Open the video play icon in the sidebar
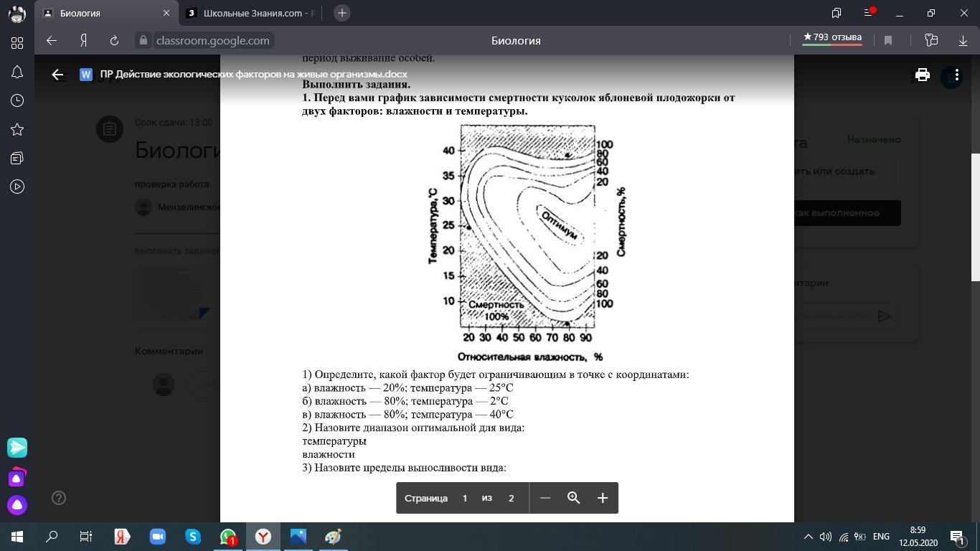Viewport: 980px width, 551px height. [x=17, y=187]
